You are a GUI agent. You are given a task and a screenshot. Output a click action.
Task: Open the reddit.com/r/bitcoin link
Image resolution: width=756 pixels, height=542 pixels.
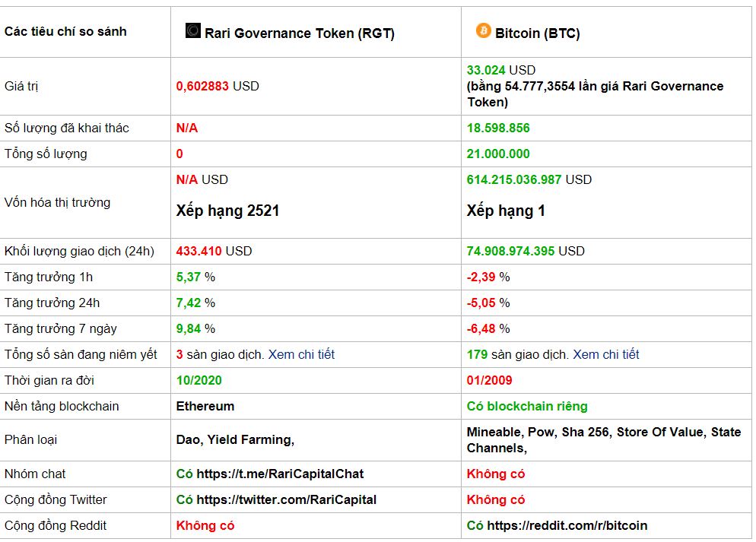[x=567, y=525]
